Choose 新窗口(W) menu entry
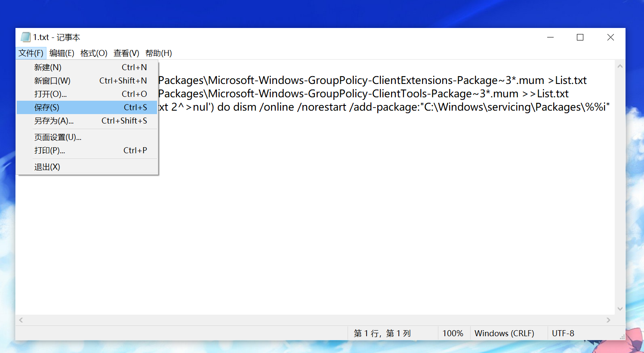644x353 pixels. tap(87, 81)
